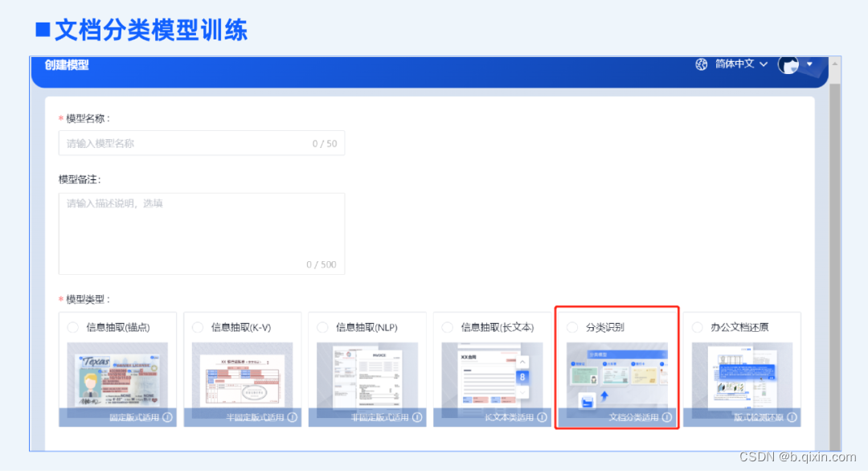Click the 办公文档还原 thumbnail image
The image size is (868, 471).
click(x=742, y=375)
